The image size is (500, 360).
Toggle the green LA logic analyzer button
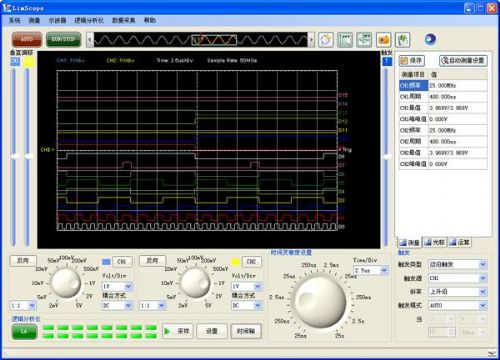(24, 331)
